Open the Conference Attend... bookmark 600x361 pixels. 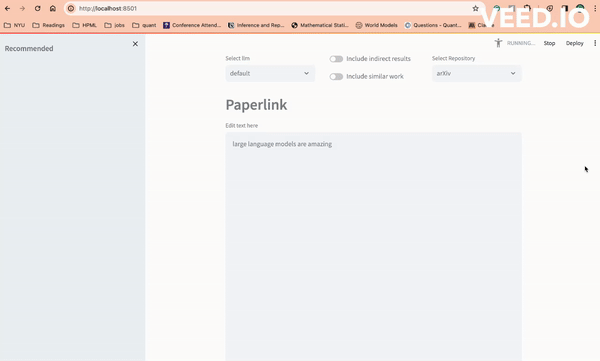192,25
